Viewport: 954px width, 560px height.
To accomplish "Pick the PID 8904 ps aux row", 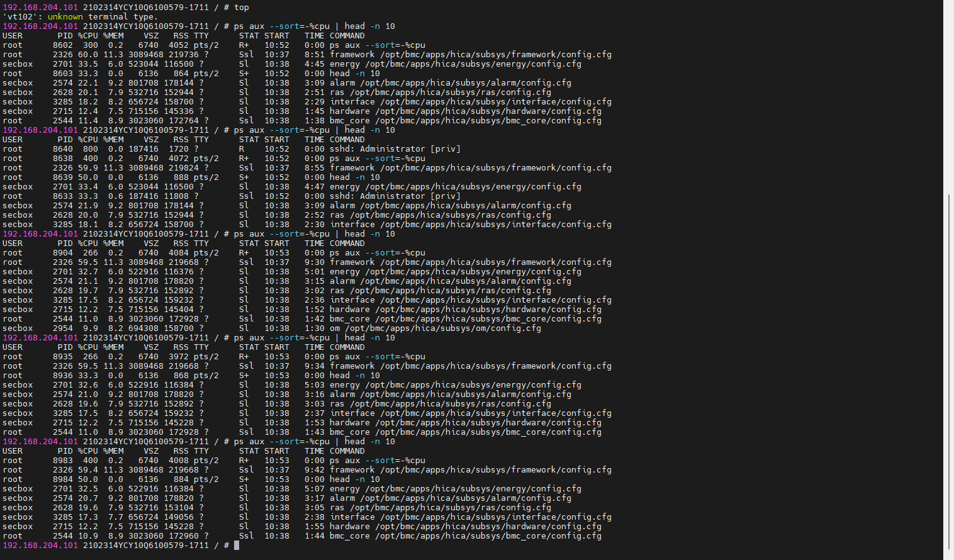I will (x=214, y=253).
